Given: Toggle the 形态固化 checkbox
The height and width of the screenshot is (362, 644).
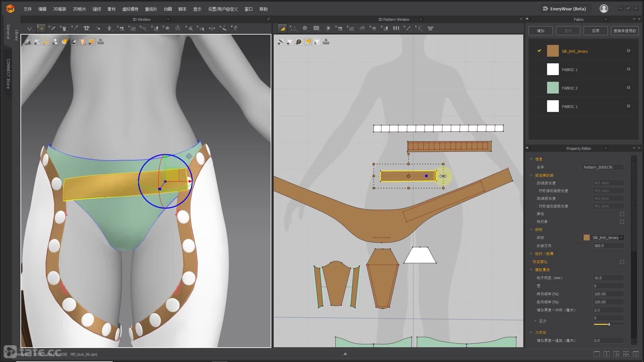Looking at the screenshot, I should (622, 262).
